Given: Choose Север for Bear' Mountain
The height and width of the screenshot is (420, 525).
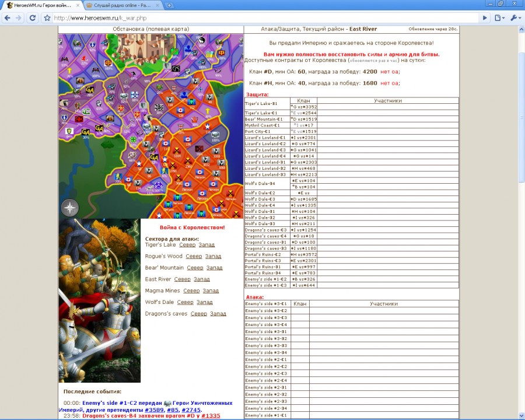Looking at the screenshot, I should (195, 268).
